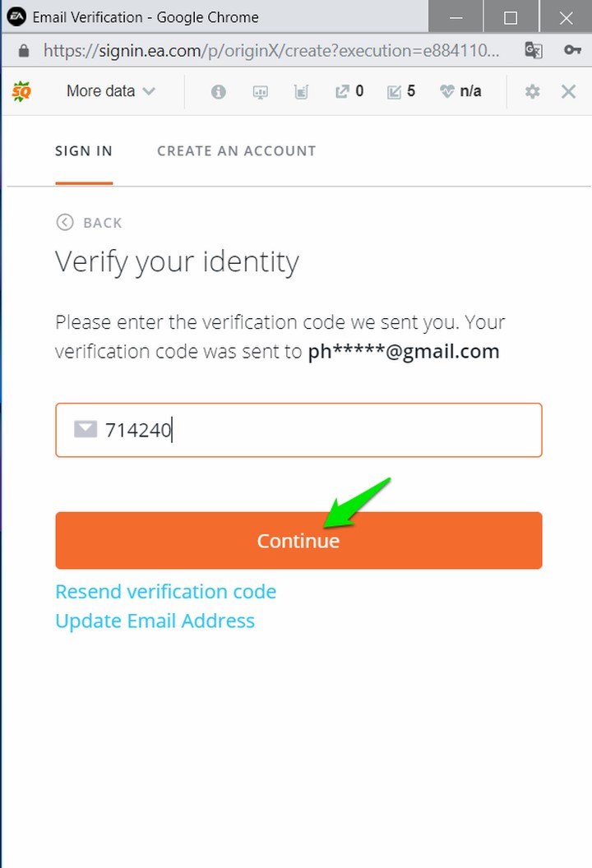
Task: Click Resend verification code link
Action: pos(165,592)
